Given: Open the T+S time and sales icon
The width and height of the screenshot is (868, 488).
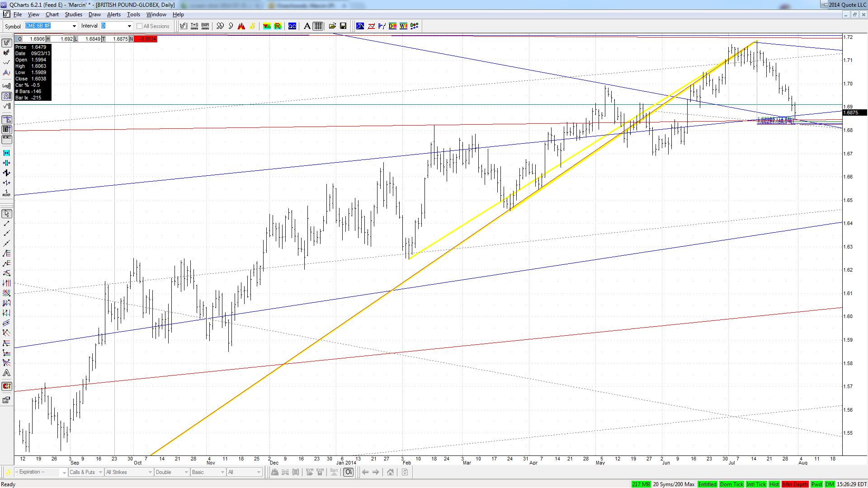Looking at the screenshot, I should (x=194, y=26).
